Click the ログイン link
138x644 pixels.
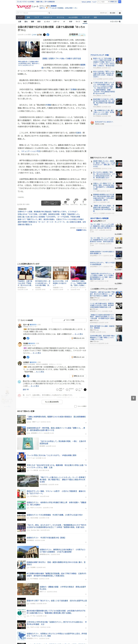click(42, 8)
